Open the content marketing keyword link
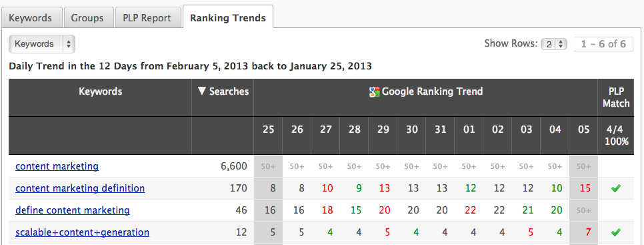Image resolution: width=644 pixels, height=245 pixels. [x=57, y=166]
